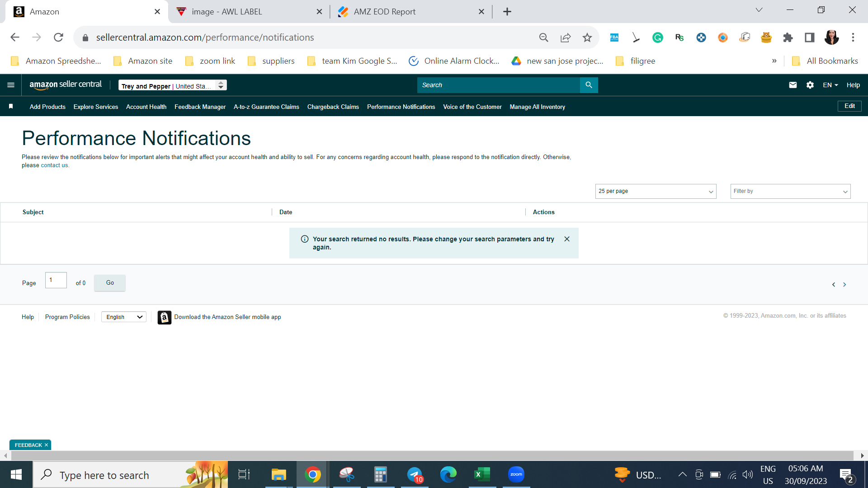Dismiss the no results alert
Screen dimensions: 868x488
(567, 239)
